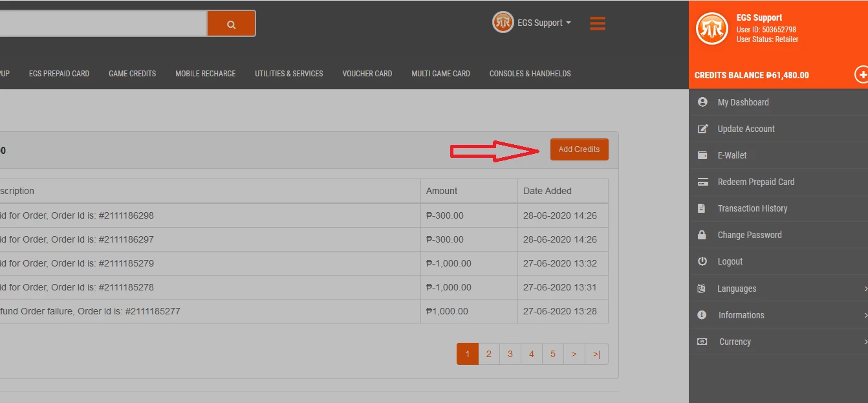Click the E-Wallet wallet icon

point(702,155)
